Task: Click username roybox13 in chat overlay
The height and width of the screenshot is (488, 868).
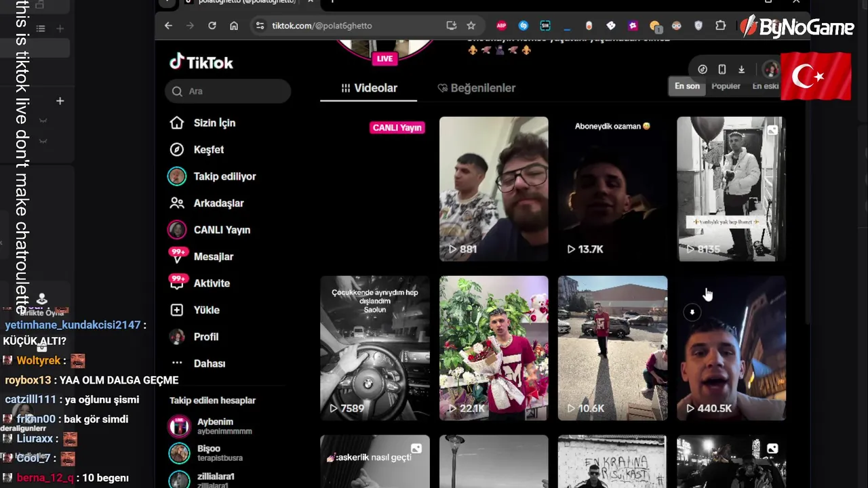Action: point(28,380)
